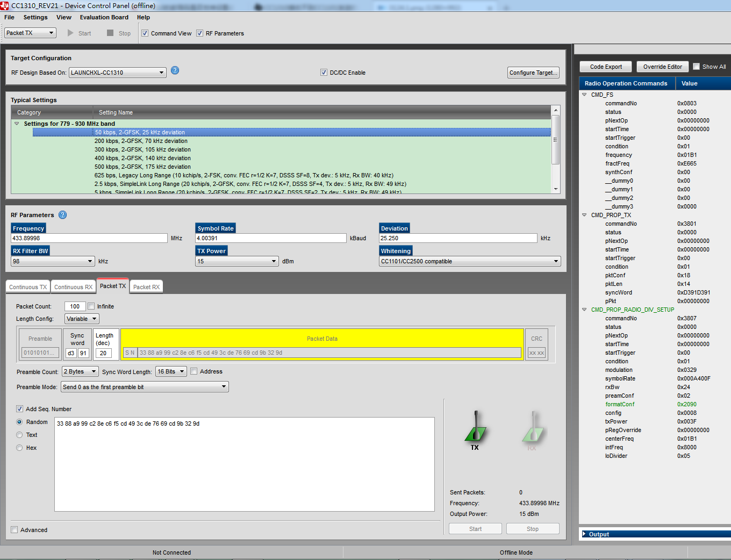Screen dimensions: 731x560
Task: Open the View menu
Action: click(x=64, y=17)
